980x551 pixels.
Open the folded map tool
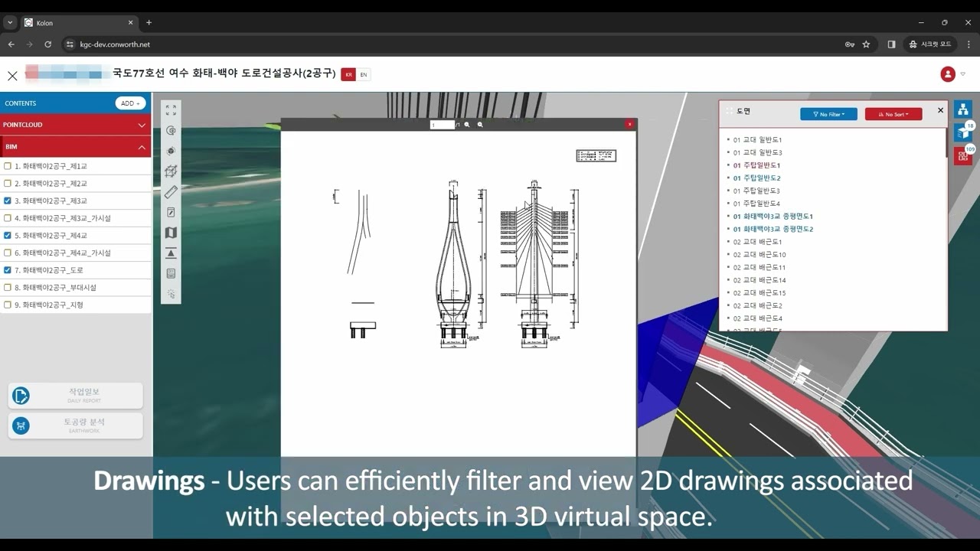pos(171,233)
